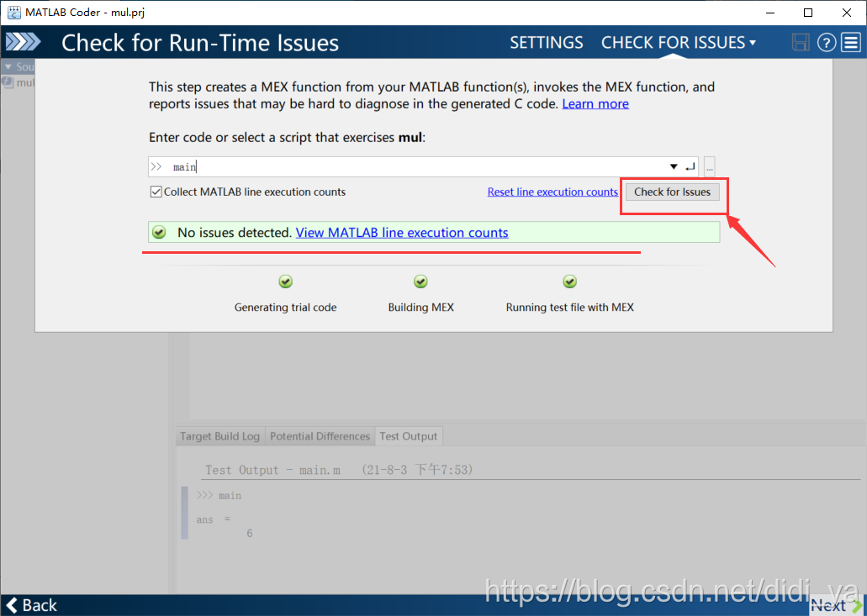Click the Generating trial code check icon
The width and height of the screenshot is (867, 616).
[285, 282]
